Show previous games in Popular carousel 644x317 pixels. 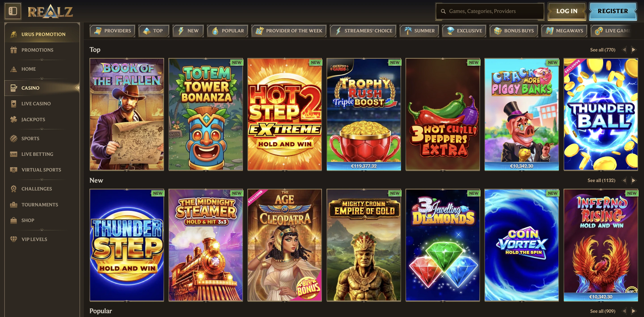(x=624, y=311)
